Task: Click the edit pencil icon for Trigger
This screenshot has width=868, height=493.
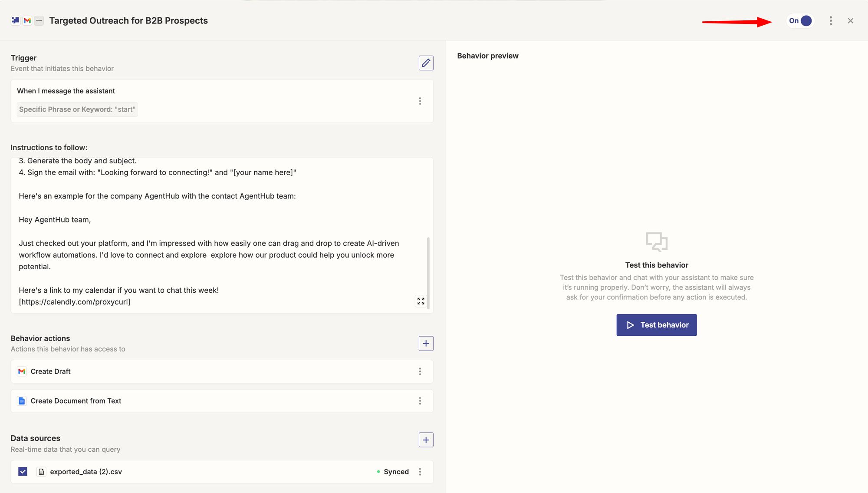Action: pyautogui.click(x=426, y=63)
